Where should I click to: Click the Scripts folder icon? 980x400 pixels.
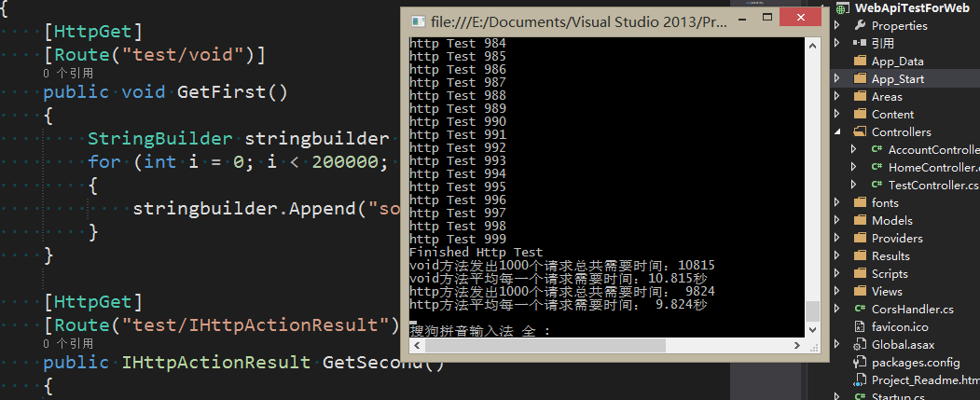point(860,273)
